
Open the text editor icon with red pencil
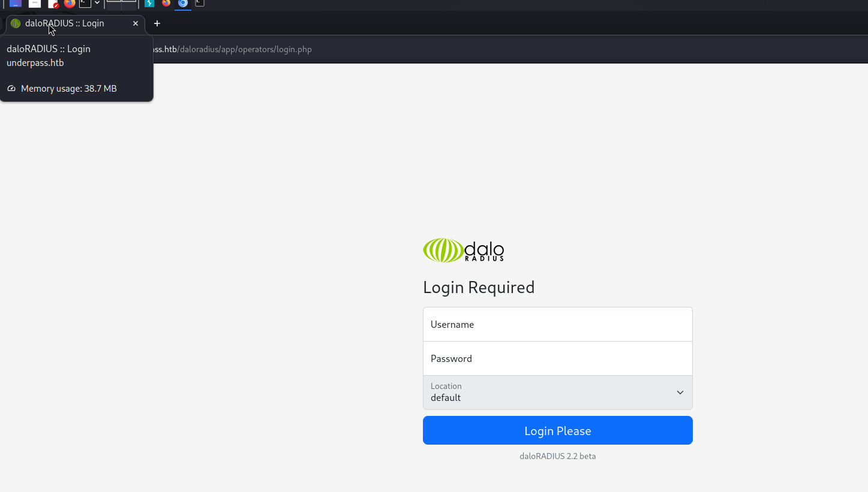tap(53, 3)
